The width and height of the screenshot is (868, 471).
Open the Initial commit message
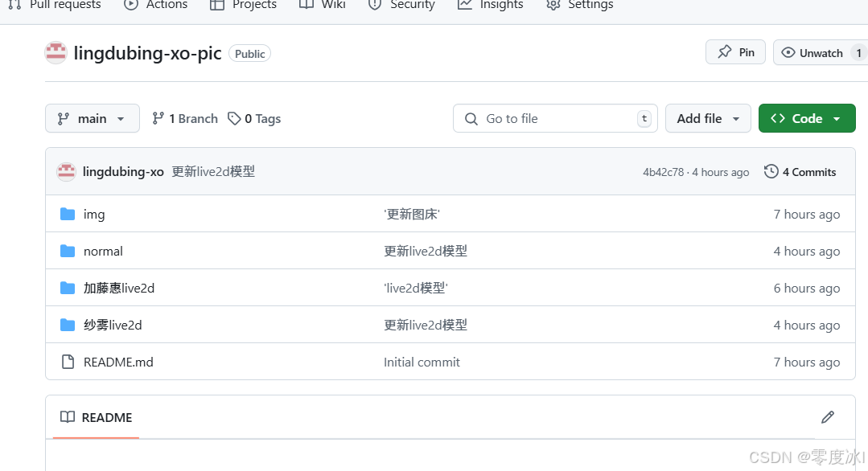coord(422,362)
